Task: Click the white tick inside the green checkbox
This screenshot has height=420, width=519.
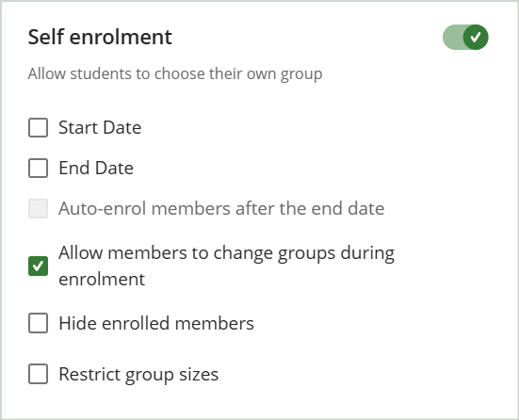Action: (x=38, y=266)
